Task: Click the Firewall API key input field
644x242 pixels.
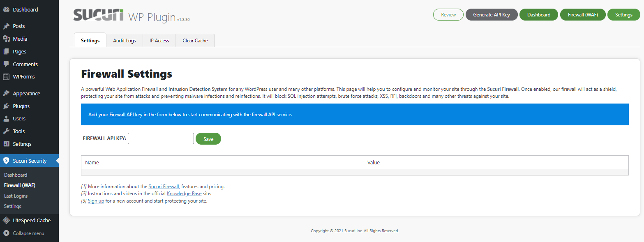Action: pyautogui.click(x=161, y=139)
